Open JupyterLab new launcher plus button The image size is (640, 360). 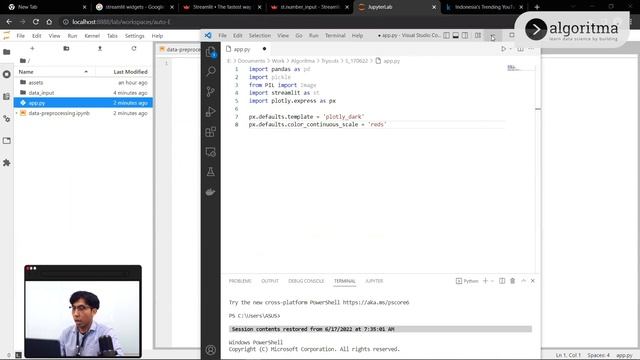coord(32,49)
